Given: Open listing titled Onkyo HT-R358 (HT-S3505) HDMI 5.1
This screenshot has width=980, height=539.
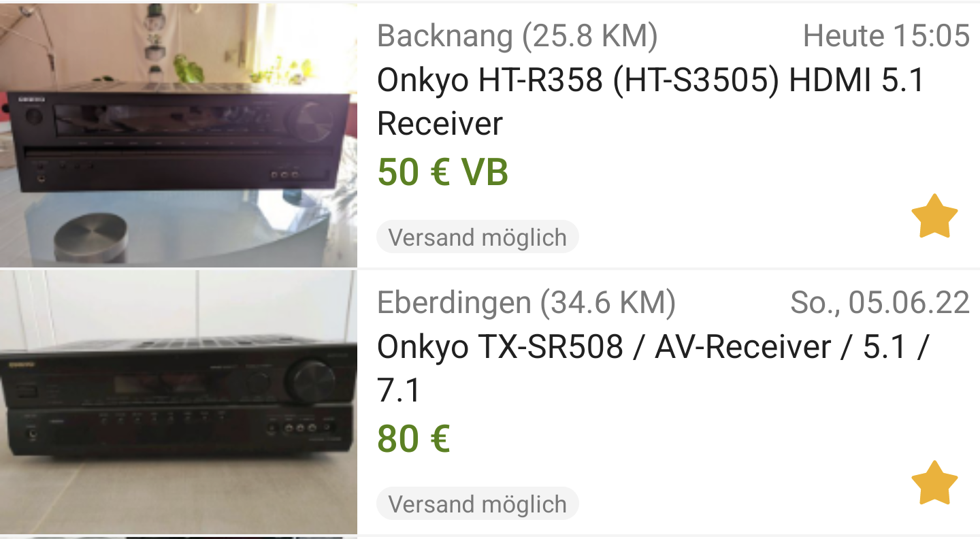Looking at the screenshot, I should tap(651, 102).
